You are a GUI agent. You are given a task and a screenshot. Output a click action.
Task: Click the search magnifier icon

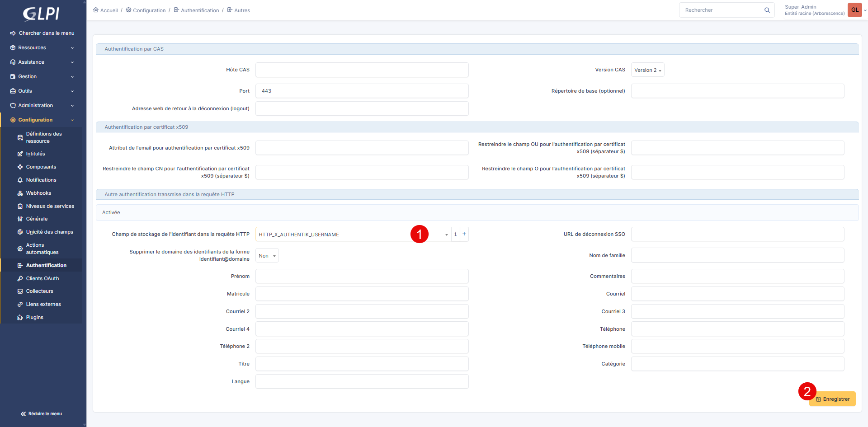click(767, 10)
